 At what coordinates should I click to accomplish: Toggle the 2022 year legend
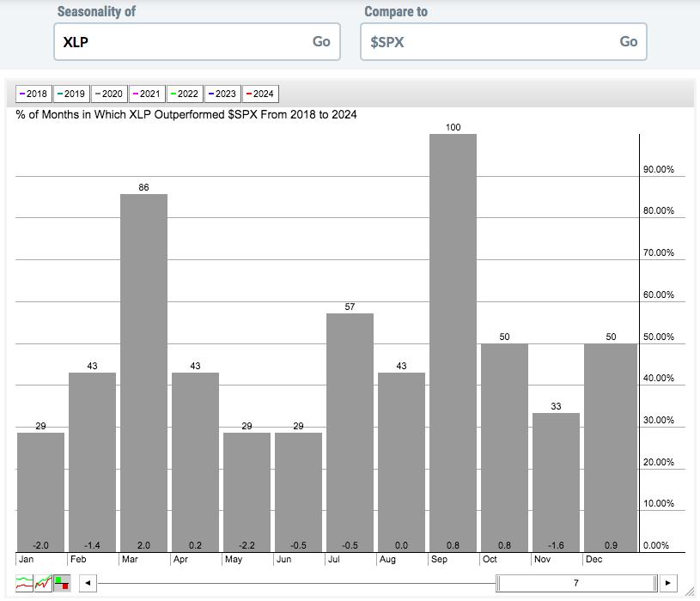pos(185,94)
